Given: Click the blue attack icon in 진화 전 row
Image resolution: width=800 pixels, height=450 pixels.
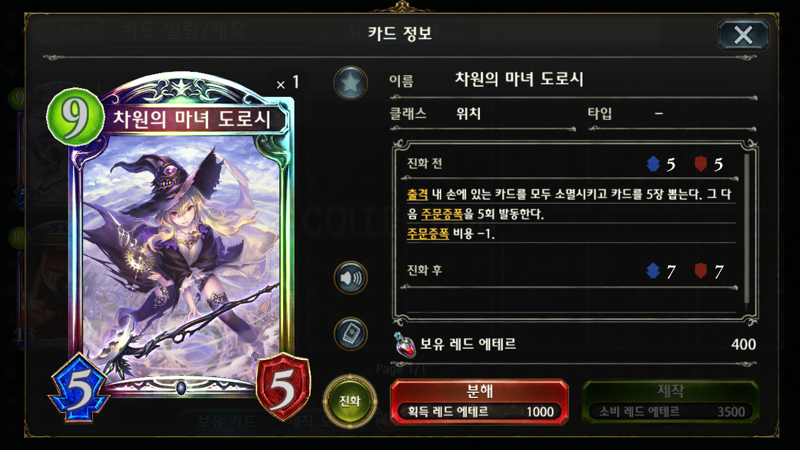Looking at the screenshot, I should pyautogui.click(x=653, y=164).
